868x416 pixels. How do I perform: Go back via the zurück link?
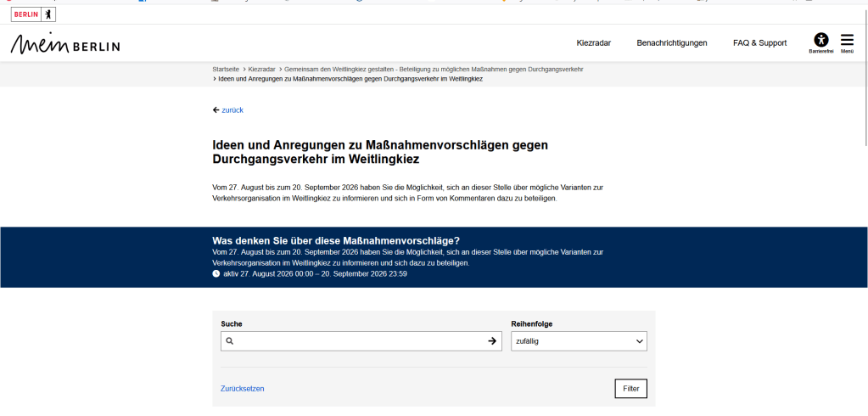point(228,110)
